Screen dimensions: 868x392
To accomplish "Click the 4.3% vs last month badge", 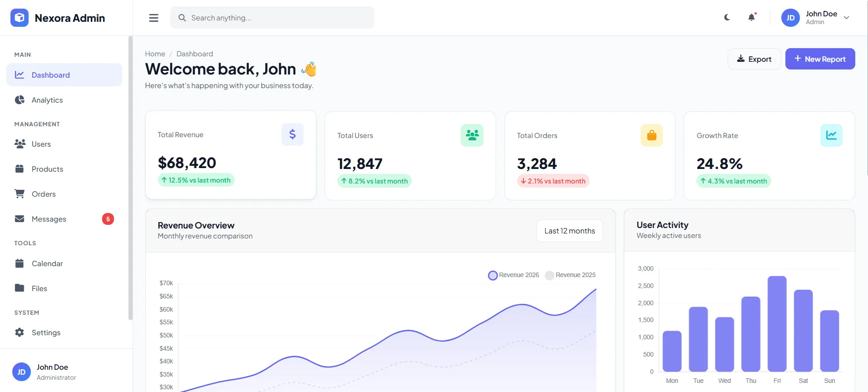I will [734, 181].
